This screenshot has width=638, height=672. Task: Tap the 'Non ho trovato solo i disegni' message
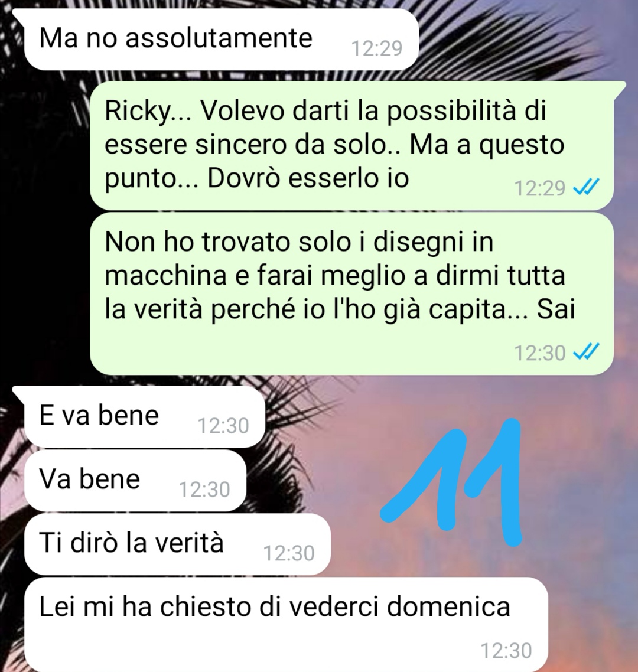(x=351, y=294)
